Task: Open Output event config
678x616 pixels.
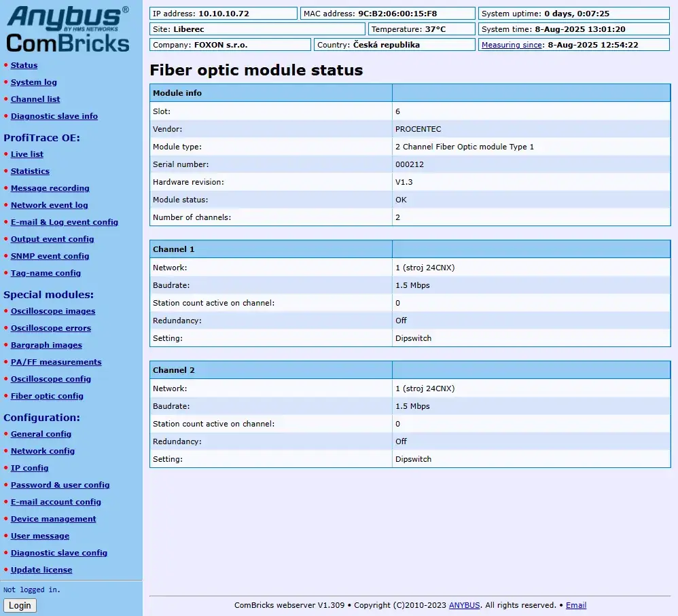Action: point(52,239)
